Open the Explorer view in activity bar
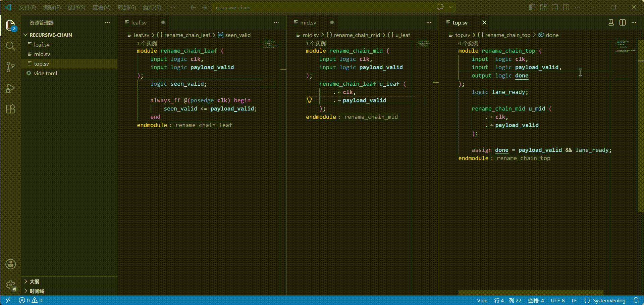644x305 pixels. [10, 25]
